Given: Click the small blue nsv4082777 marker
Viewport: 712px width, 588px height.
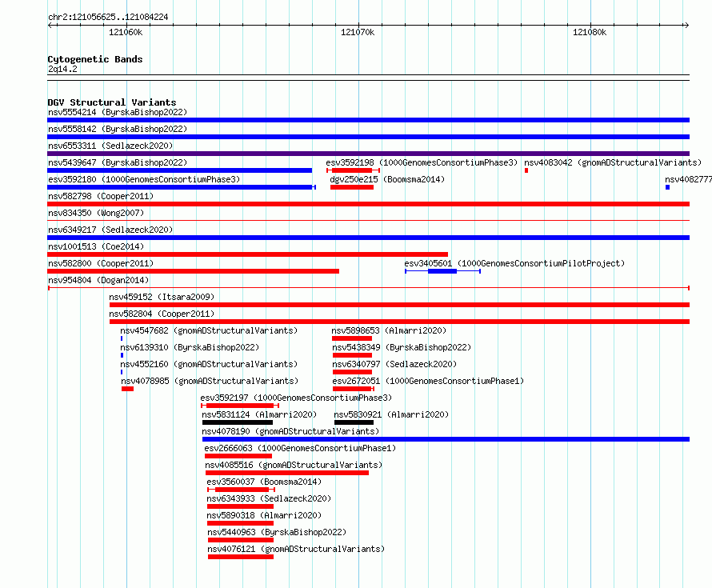Looking at the screenshot, I should coord(667,187).
